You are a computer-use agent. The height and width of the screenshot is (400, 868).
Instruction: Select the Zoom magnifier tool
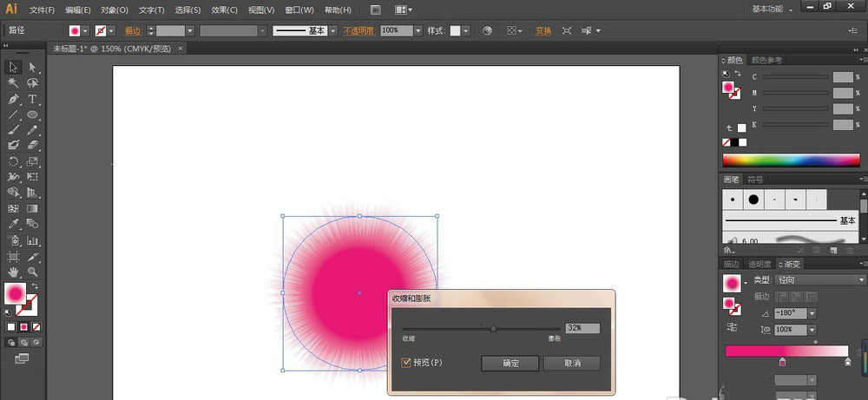(x=32, y=272)
